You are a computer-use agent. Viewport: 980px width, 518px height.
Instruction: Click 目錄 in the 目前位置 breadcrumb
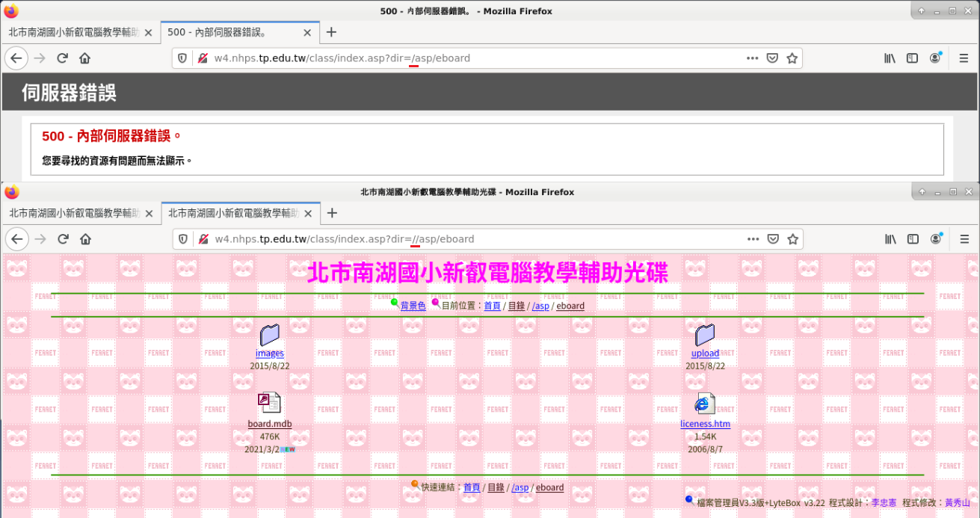[x=517, y=306]
